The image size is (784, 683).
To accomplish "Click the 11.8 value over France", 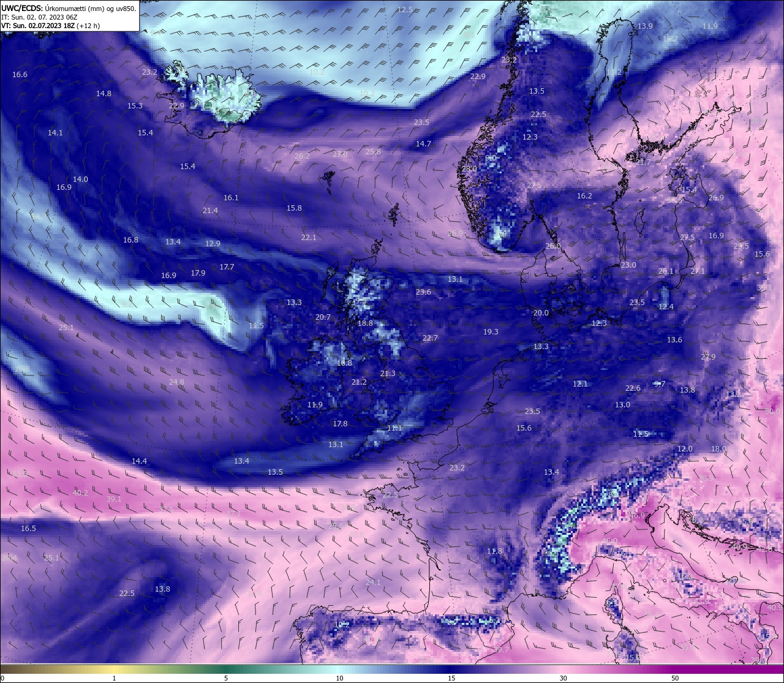I will point(494,551).
